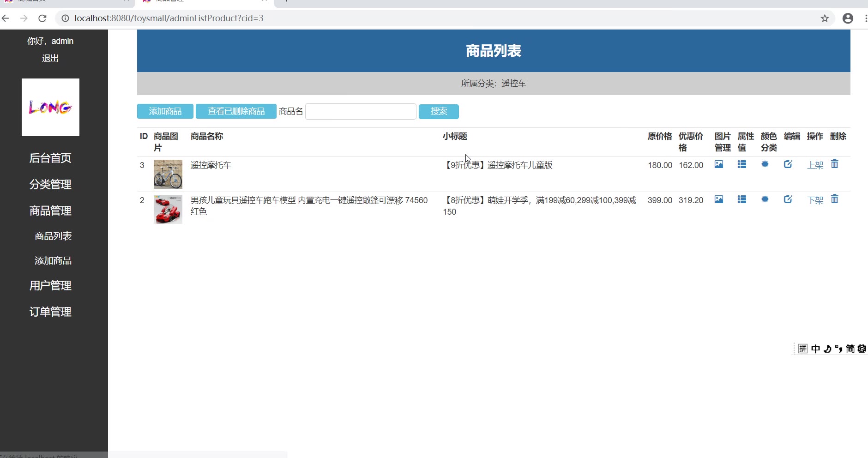Click 下架 link for the red car product
The width and height of the screenshot is (868, 458).
coord(815,200)
